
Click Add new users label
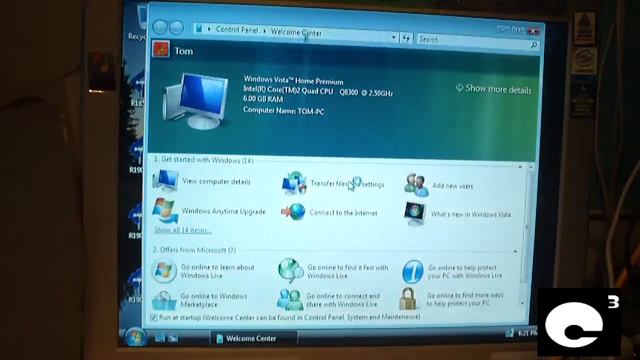coord(452,186)
